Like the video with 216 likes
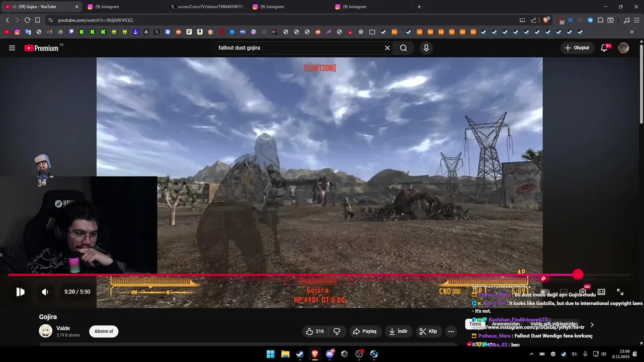This screenshot has height=362, width=644. [315, 331]
